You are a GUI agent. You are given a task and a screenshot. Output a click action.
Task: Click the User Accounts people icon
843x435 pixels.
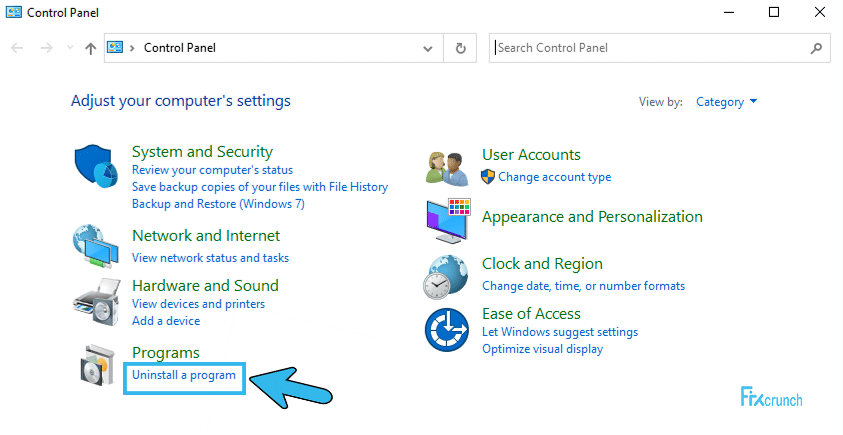point(447,168)
